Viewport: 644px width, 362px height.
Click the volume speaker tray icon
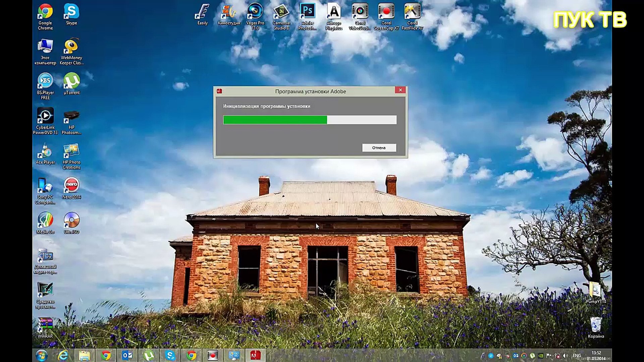pyautogui.click(x=566, y=356)
